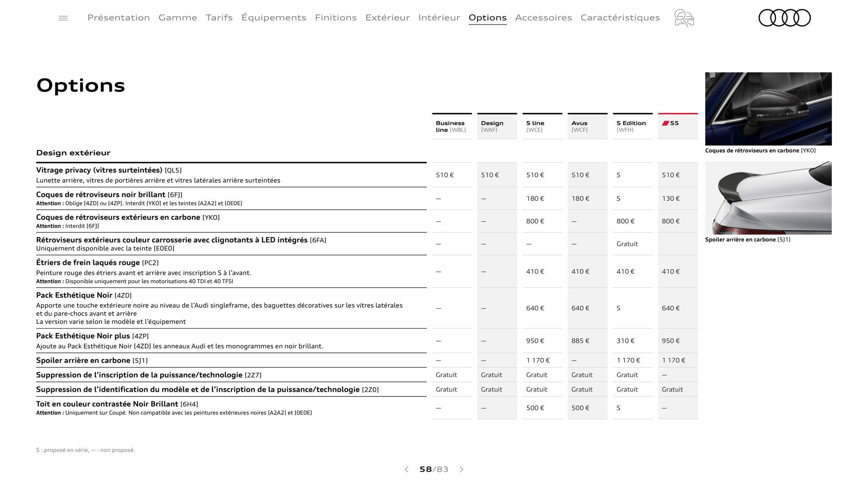Switch to the Tarifs tab
The image size is (868, 488).
[x=219, y=17]
